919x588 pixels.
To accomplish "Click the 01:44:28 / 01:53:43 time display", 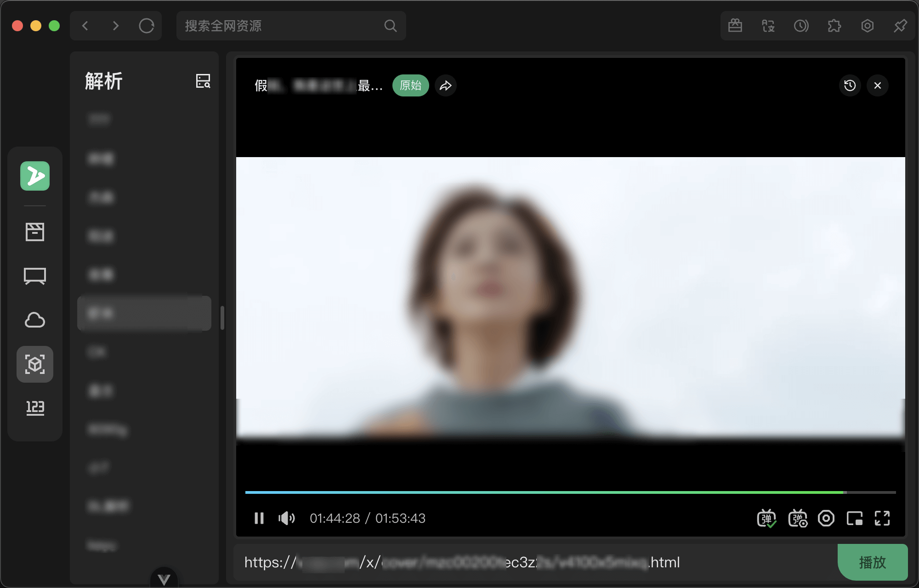I will [x=368, y=518].
